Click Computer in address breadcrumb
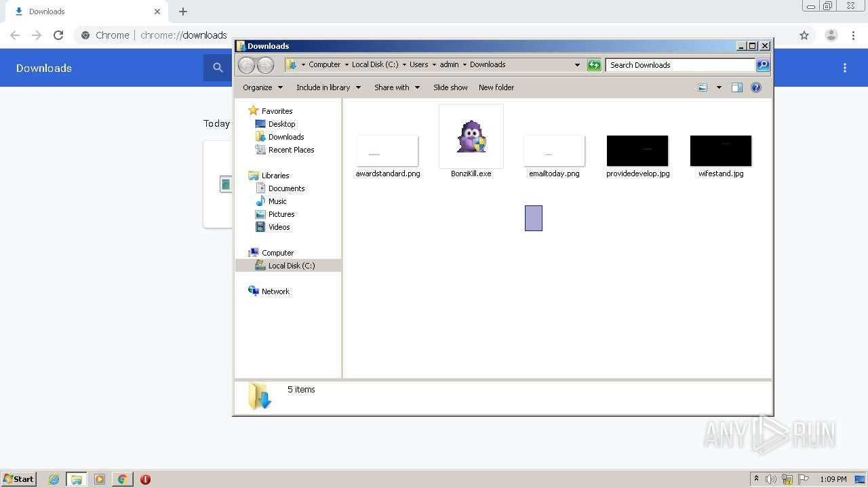Viewport: 868px width, 488px height. [324, 65]
